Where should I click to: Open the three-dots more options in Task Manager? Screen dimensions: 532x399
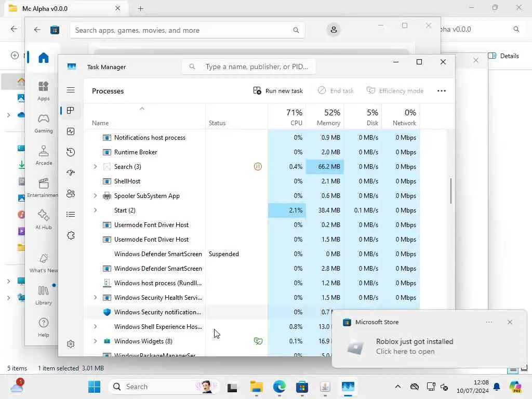click(442, 91)
